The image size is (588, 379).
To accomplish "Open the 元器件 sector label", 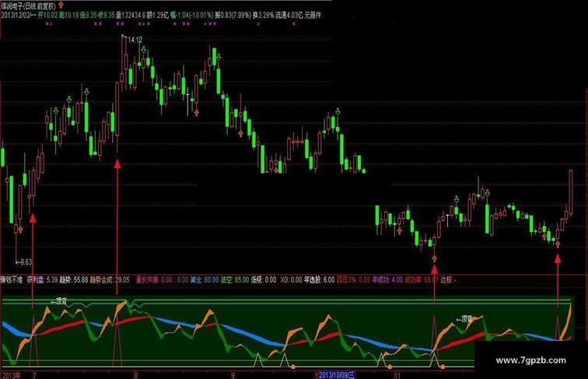I will pyautogui.click(x=313, y=16).
